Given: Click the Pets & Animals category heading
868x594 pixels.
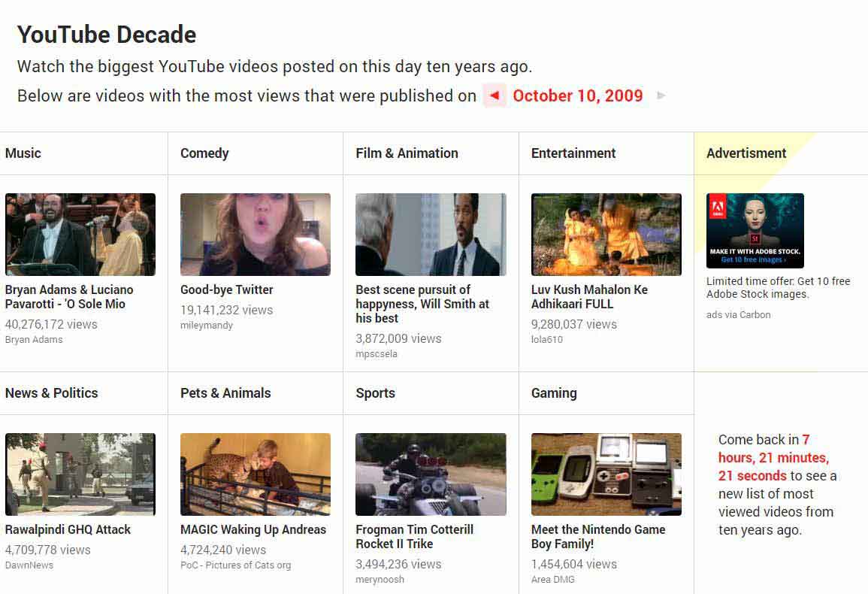Looking at the screenshot, I should 225,392.
